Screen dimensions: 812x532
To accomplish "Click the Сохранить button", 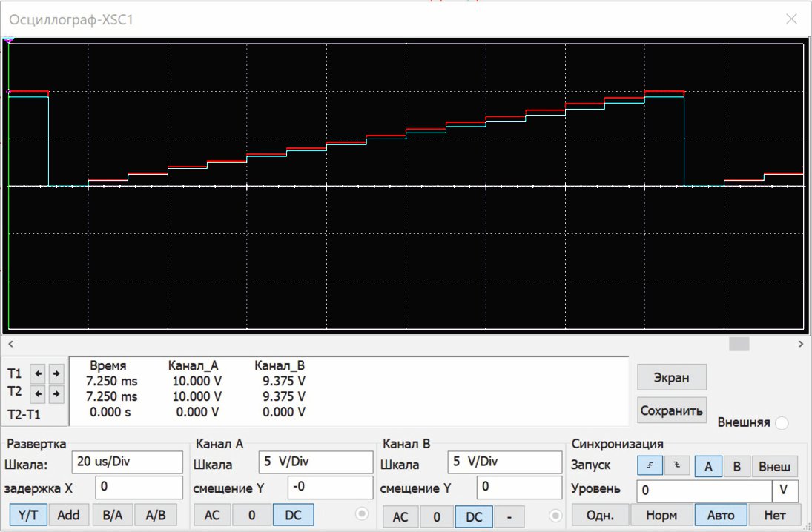I will (x=672, y=410).
